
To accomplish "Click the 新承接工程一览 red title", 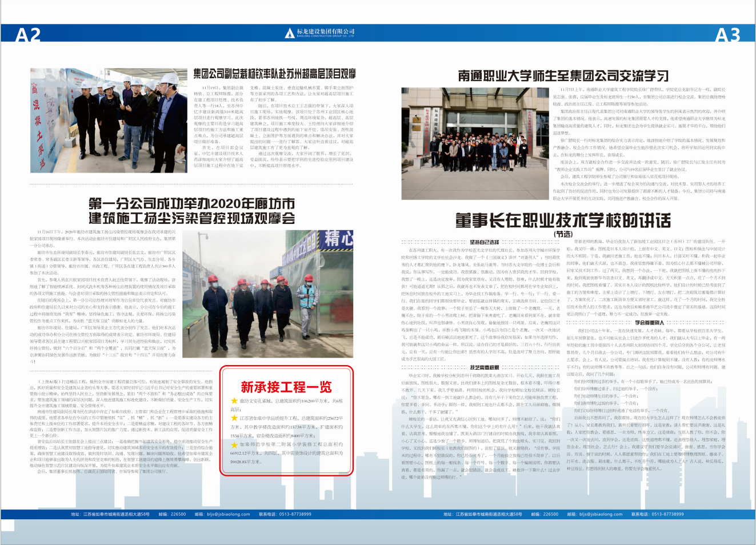I will [x=286, y=387].
